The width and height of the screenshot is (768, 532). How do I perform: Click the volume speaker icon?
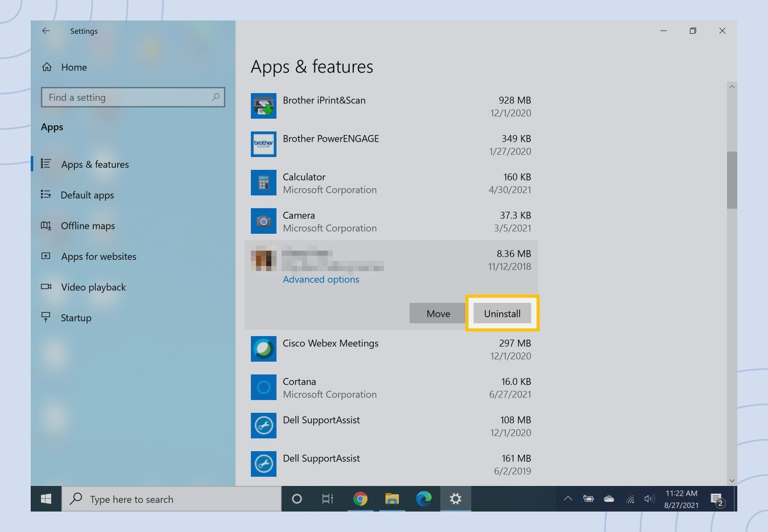649,499
